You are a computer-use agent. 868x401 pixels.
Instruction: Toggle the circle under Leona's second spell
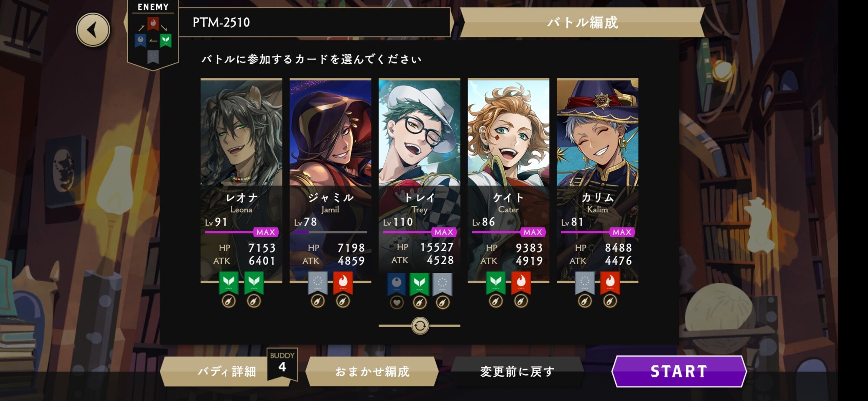pos(254,301)
